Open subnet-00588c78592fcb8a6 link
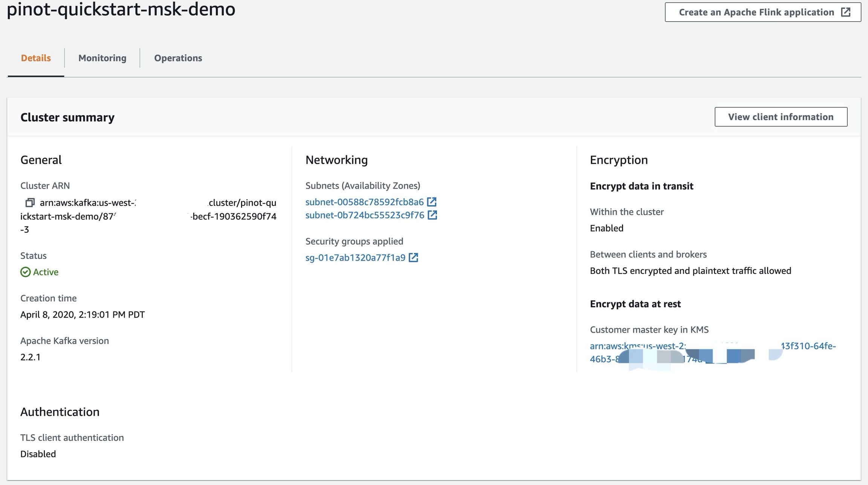The height and width of the screenshot is (485, 868). 364,202
